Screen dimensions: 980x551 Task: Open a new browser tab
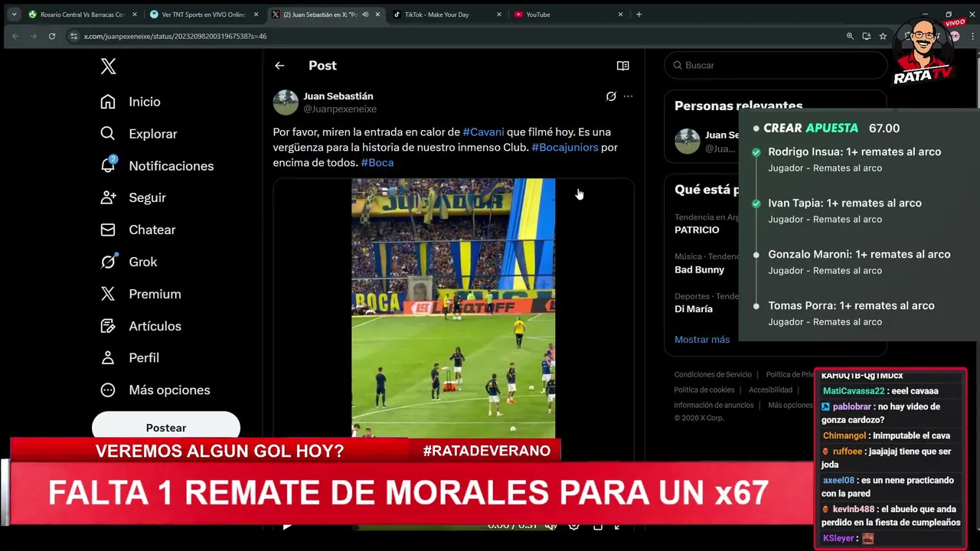pyautogui.click(x=639, y=15)
